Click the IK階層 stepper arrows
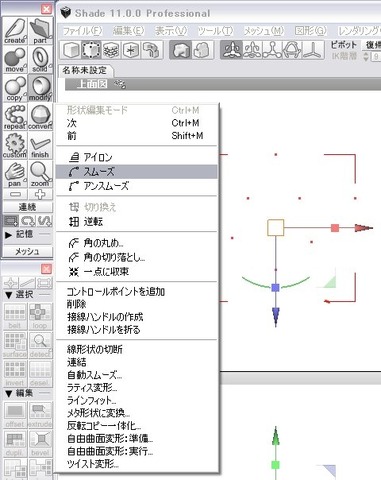The image size is (381, 480). (366, 56)
